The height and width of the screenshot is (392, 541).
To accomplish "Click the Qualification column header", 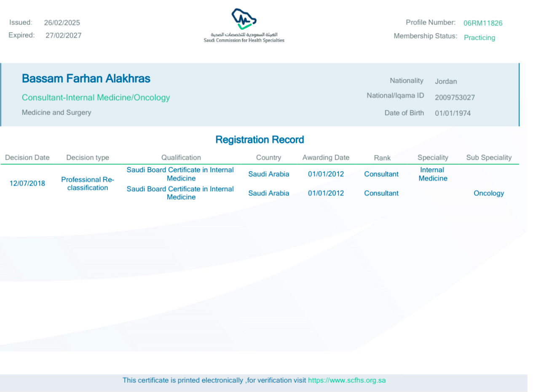I will pos(181,157).
